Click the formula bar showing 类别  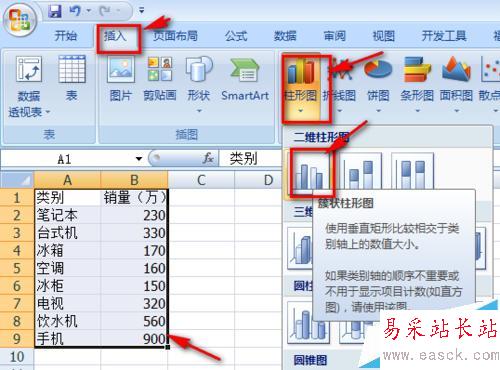(251, 159)
